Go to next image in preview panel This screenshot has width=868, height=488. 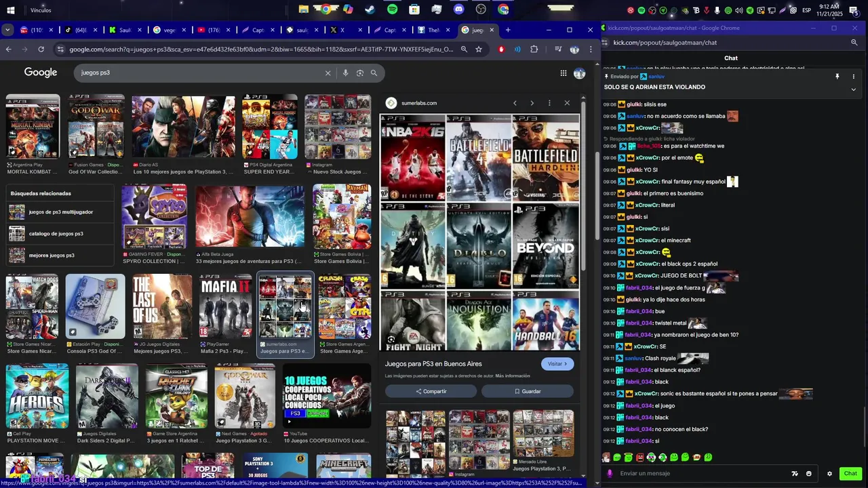point(532,103)
